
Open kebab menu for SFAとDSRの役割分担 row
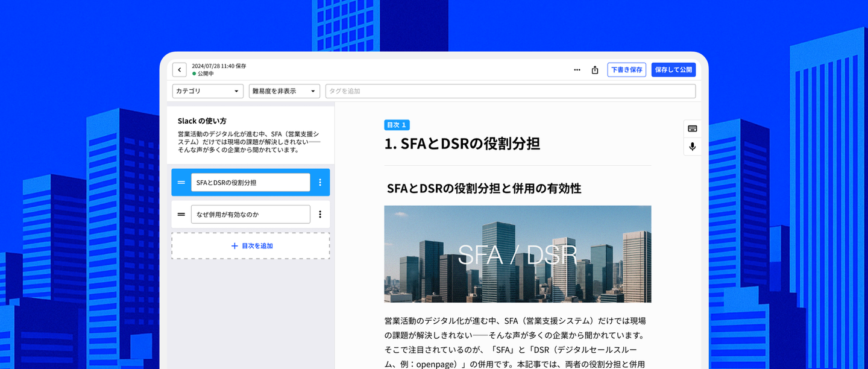(320, 182)
